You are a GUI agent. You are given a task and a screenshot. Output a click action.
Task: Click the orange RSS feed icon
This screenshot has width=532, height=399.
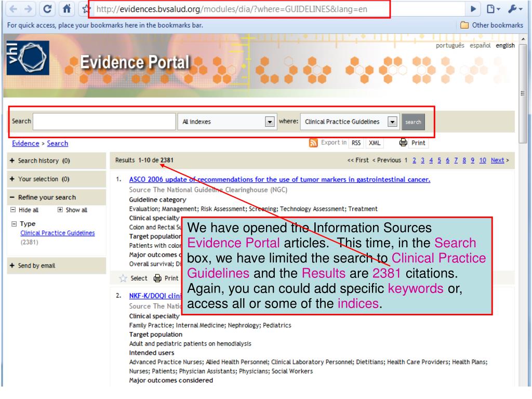tap(313, 143)
